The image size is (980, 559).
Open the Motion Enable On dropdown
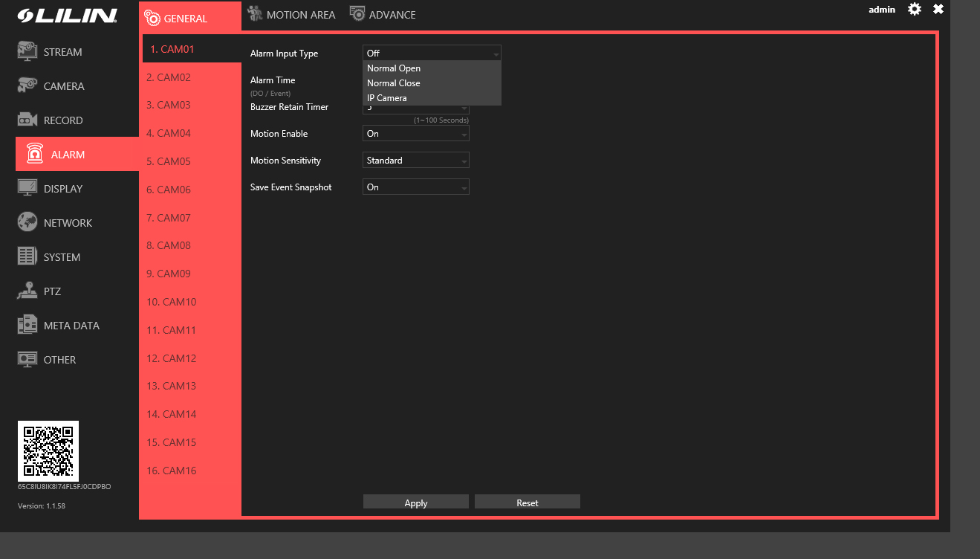[x=415, y=134]
